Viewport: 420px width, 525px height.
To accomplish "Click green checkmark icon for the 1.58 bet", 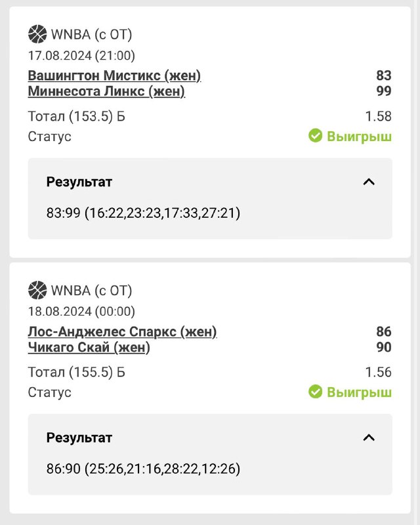I will (316, 136).
